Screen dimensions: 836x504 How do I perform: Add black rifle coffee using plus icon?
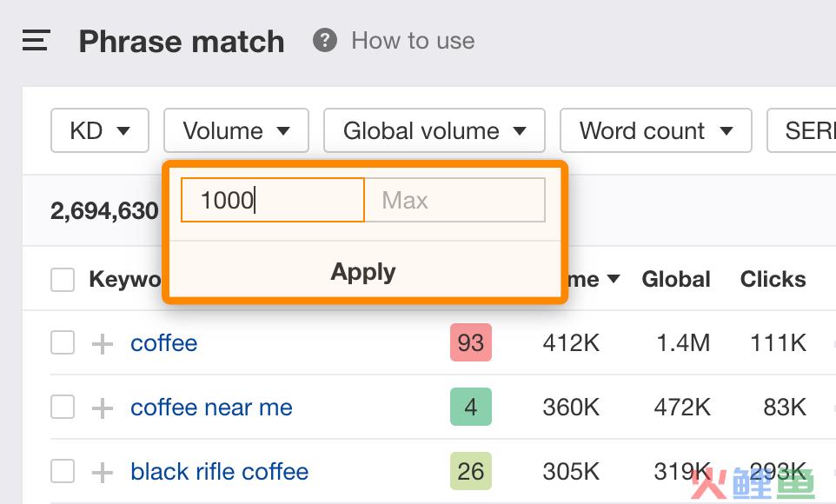[102, 473]
